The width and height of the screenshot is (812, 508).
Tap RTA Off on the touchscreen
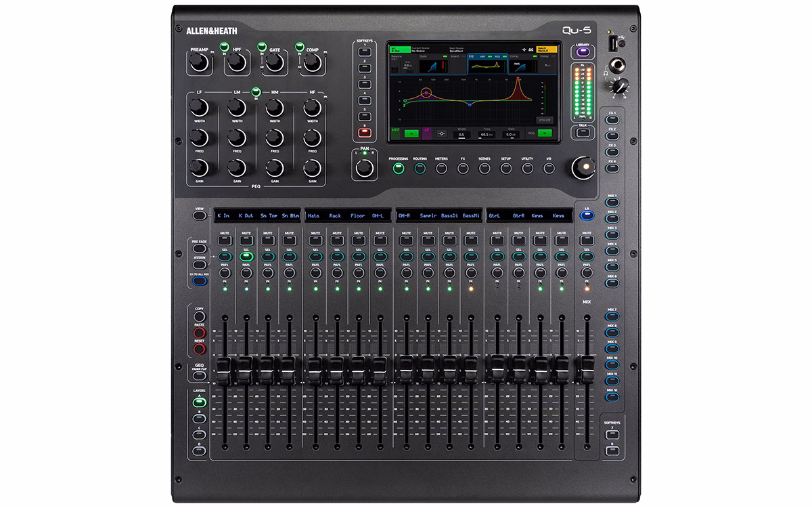(545, 119)
